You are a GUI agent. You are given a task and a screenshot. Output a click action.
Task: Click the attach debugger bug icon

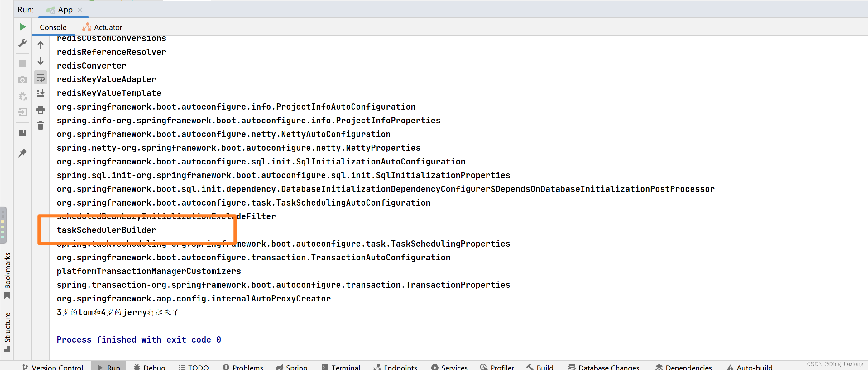[x=22, y=96]
